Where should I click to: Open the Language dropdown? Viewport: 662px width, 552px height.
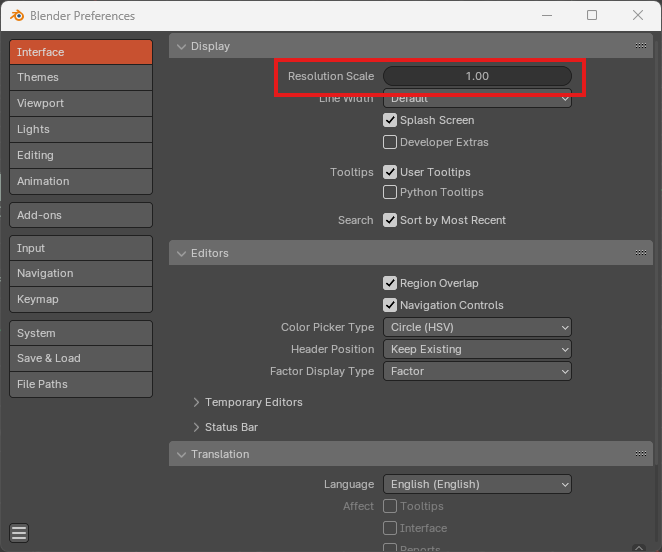click(477, 484)
